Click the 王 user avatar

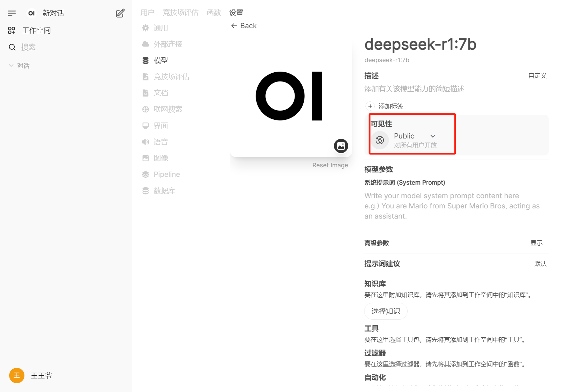17,376
